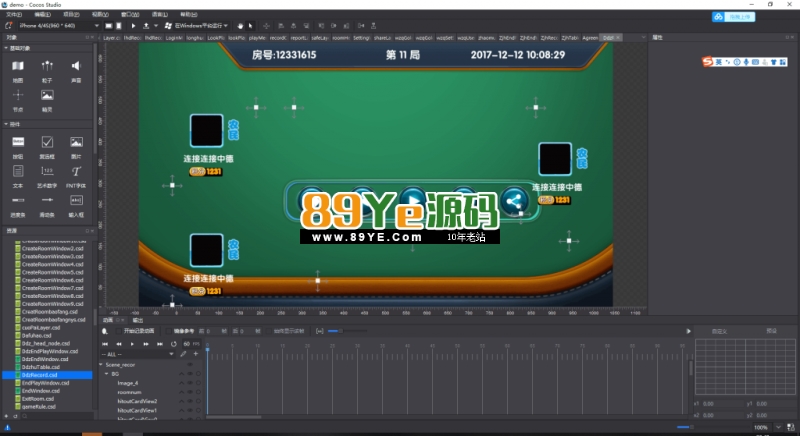Screen dimensions: 800x436
Task: Pick the Button (按钮) widget icon
Action: [x=18, y=142]
